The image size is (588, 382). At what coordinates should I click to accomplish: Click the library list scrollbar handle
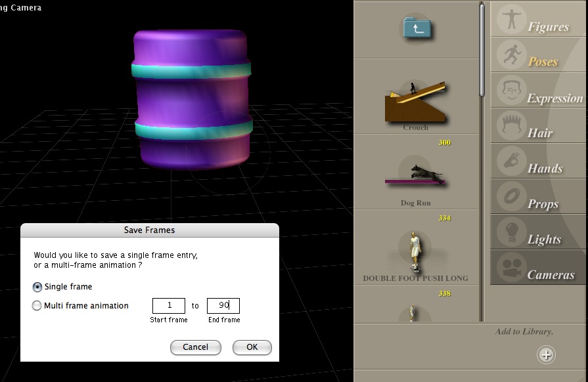[482, 49]
